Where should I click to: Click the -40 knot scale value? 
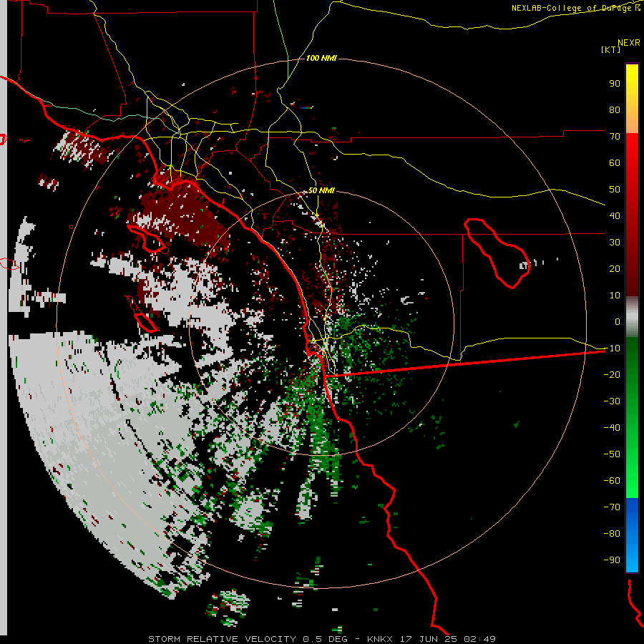coord(612,428)
